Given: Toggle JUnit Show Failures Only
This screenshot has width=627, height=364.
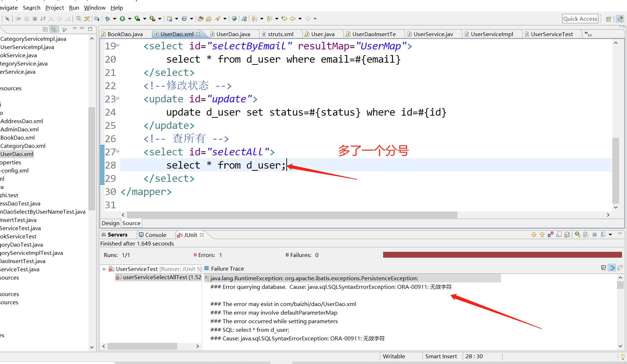Looking at the screenshot, I should click(x=550, y=235).
